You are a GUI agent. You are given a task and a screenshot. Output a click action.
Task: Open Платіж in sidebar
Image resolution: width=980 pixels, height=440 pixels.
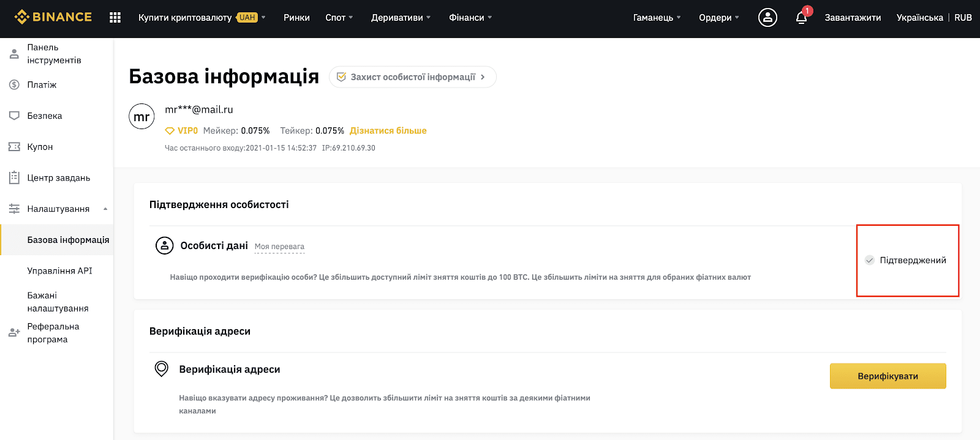(42, 84)
